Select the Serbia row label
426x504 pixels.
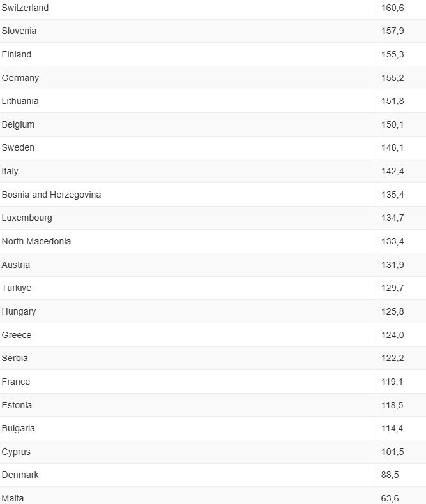(15, 358)
